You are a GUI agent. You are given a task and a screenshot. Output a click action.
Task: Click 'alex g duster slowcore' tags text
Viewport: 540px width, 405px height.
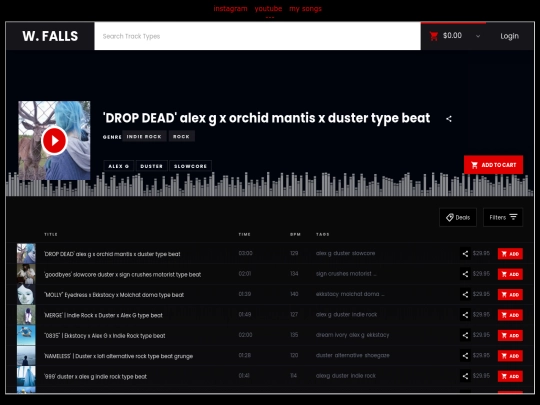[x=345, y=253]
